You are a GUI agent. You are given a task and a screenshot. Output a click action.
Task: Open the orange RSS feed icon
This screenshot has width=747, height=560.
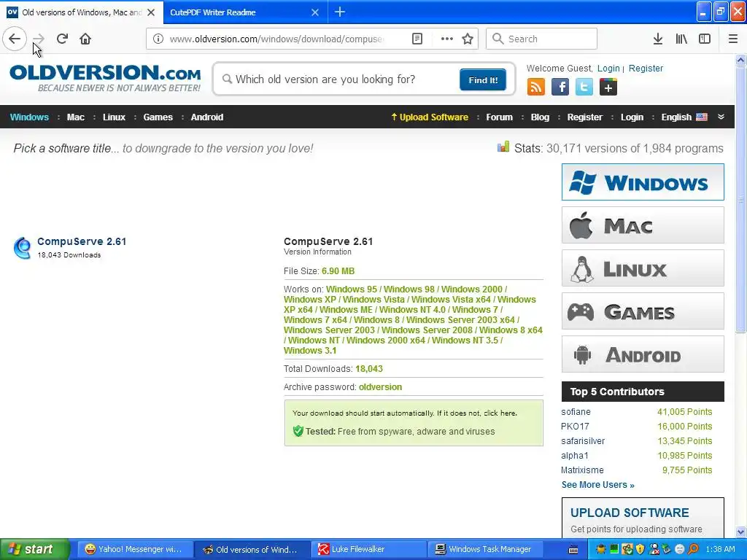click(x=535, y=87)
